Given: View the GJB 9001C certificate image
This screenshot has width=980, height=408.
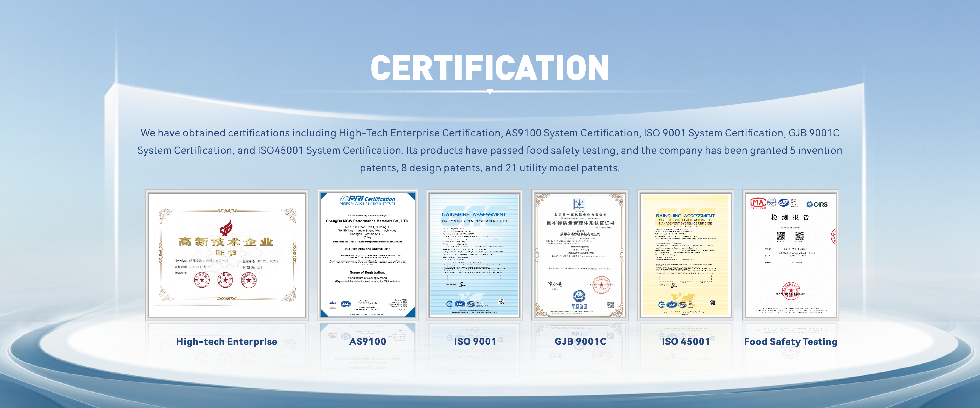Looking at the screenshot, I should pos(580,254).
